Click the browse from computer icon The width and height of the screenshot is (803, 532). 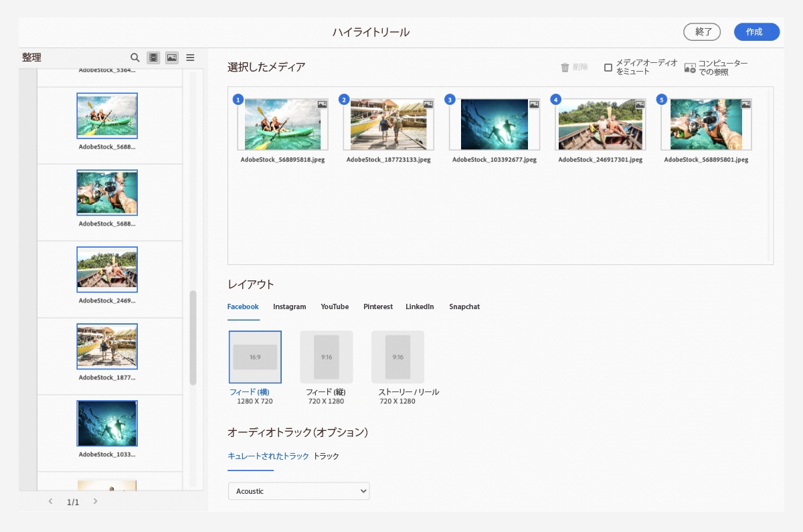click(690, 68)
